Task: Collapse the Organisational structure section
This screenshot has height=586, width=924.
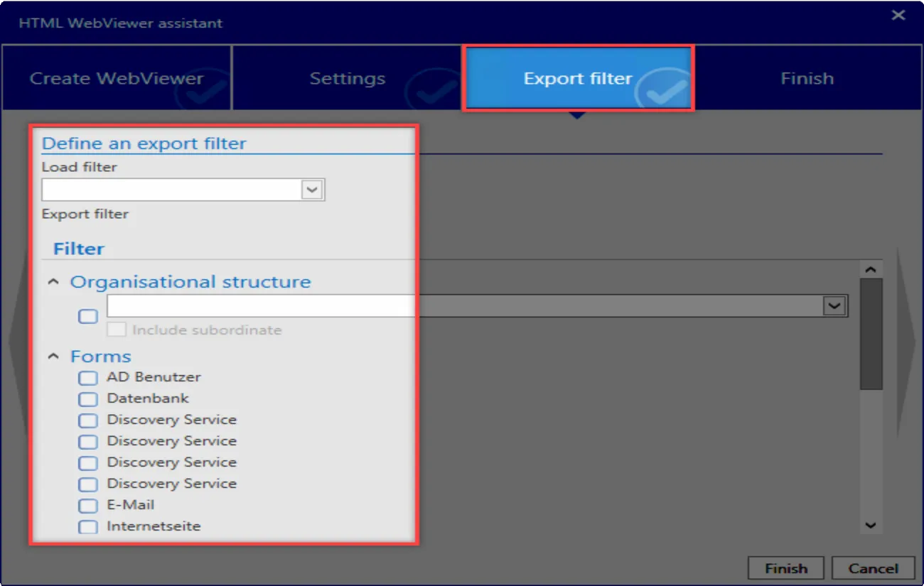Action: (x=53, y=282)
